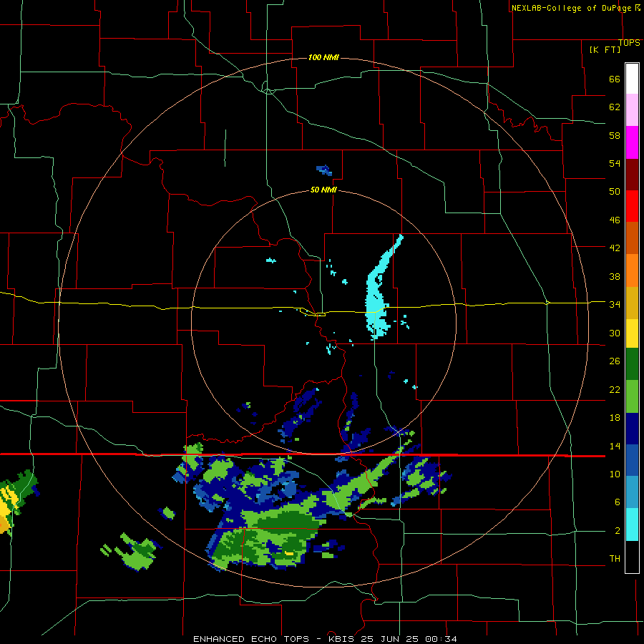
Task: Click the "TH" threshold label in legend
Action: [x=615, y=559]
